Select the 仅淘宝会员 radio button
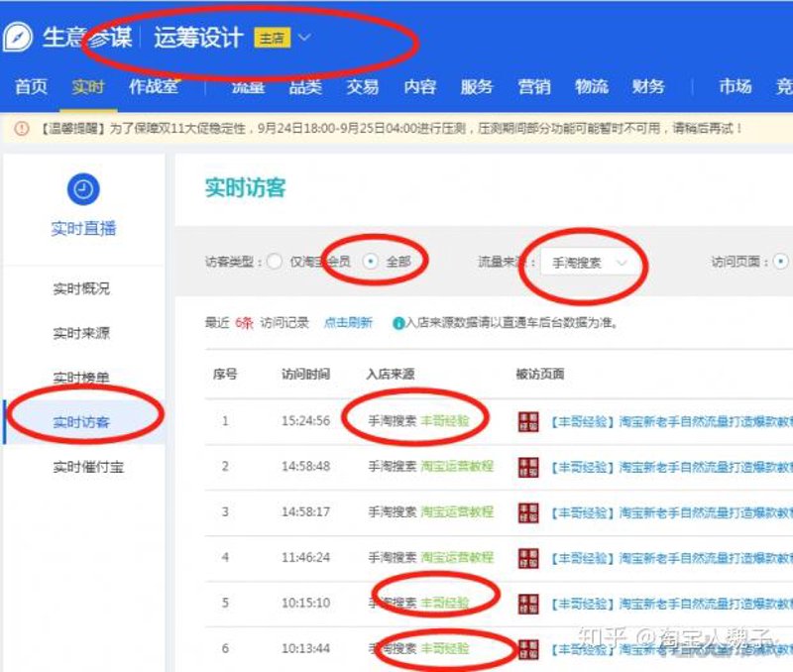The height and width of the screenshot is (672, 793). coord(275,262)
